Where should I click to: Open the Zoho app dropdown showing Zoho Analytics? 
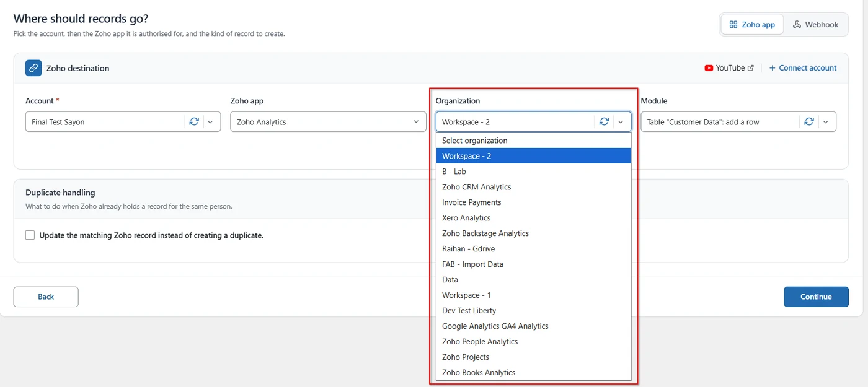click(328, 122)
